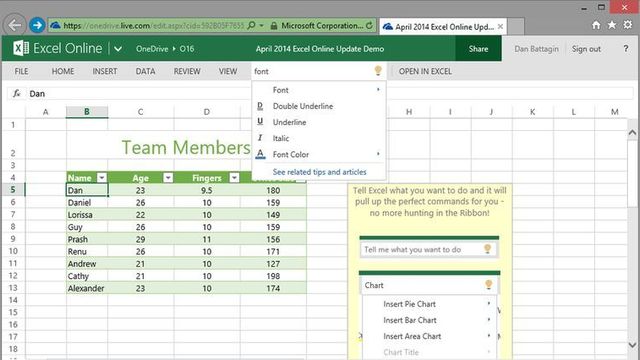Screen dimensions: 640x360
Task: Open the INSERT ribbon tab
Action: (104, 71)
